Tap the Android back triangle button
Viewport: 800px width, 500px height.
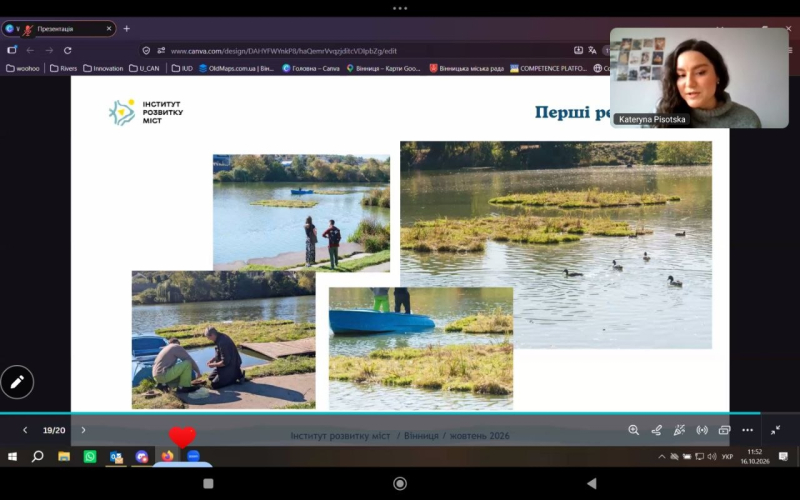click(592, 483)
